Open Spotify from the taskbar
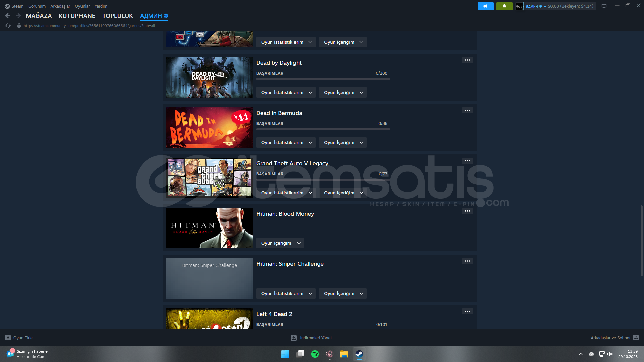This screenshot has width=644, height=362. point(315,354)
